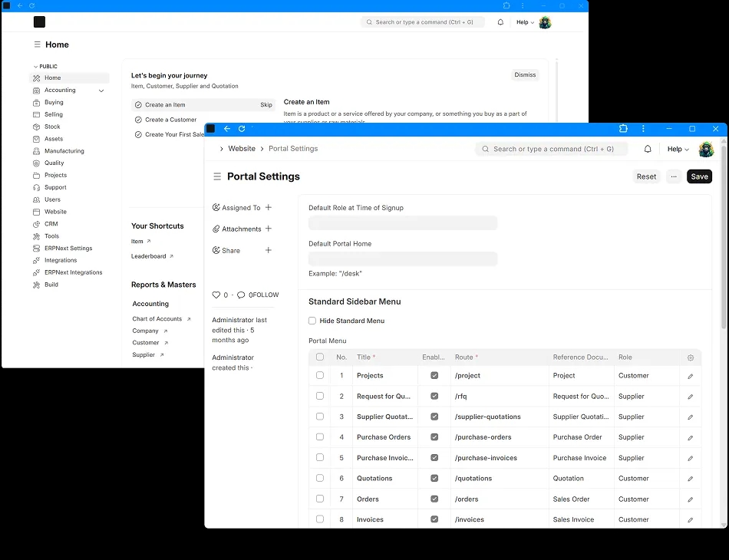The width and height of the screenshot is (729, 560).
Task: Expand the Accounting item in the Home sidebar
Action: pyautogui.click(x=101, y=91)
